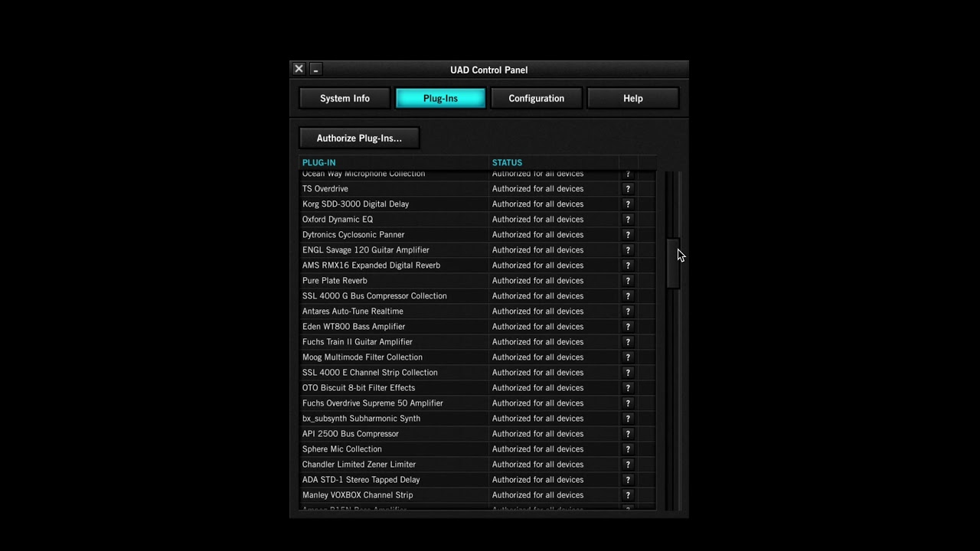The image size is (980, 551).
Task: Switch to the System Info tab
Action: point(345,98)
